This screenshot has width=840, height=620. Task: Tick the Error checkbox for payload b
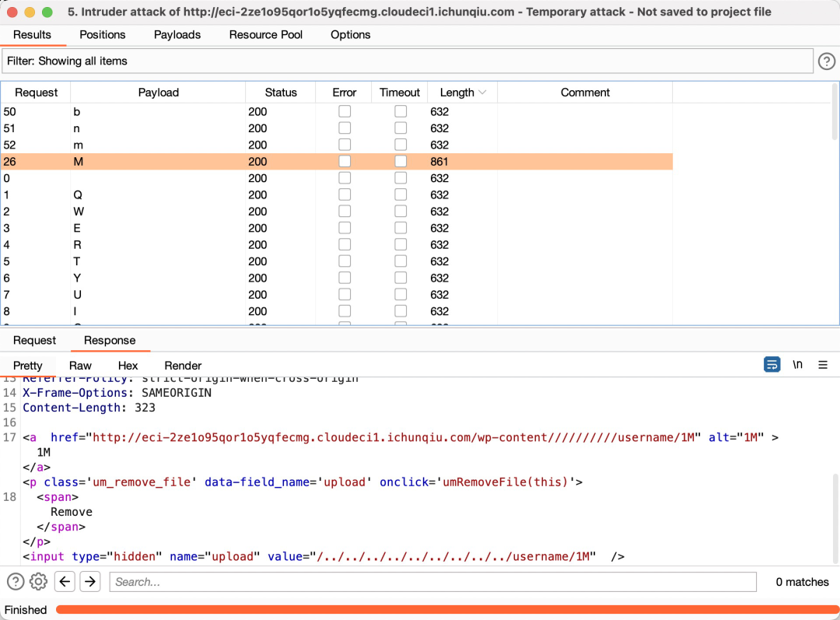tap(345, 111)
